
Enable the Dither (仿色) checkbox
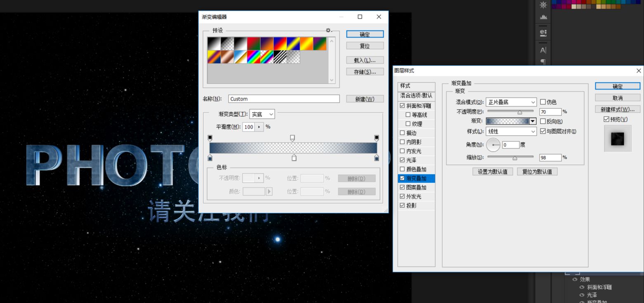pos(543,102)
